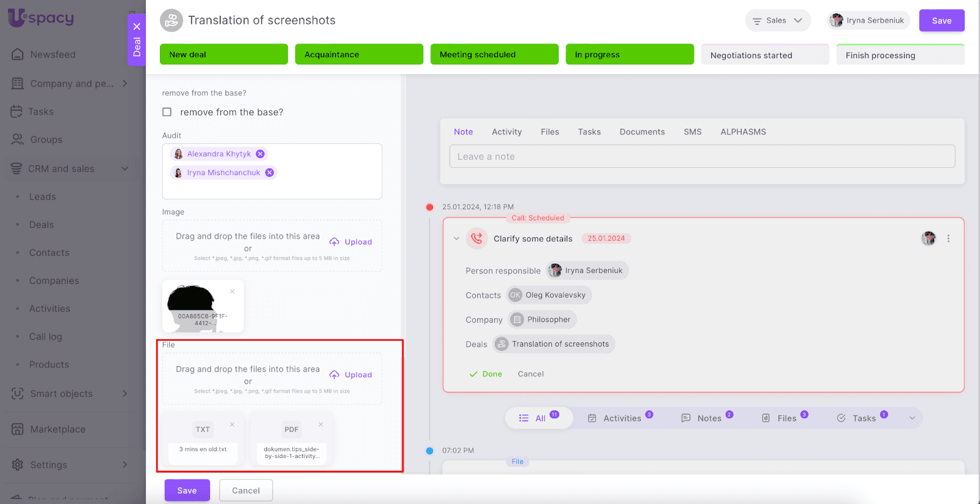
Task: Filter timeline by Activities
Action: (x=620, y=418)
